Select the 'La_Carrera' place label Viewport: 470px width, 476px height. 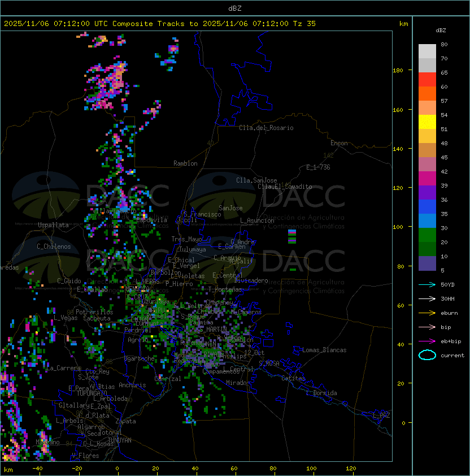[x=63, y=368]
